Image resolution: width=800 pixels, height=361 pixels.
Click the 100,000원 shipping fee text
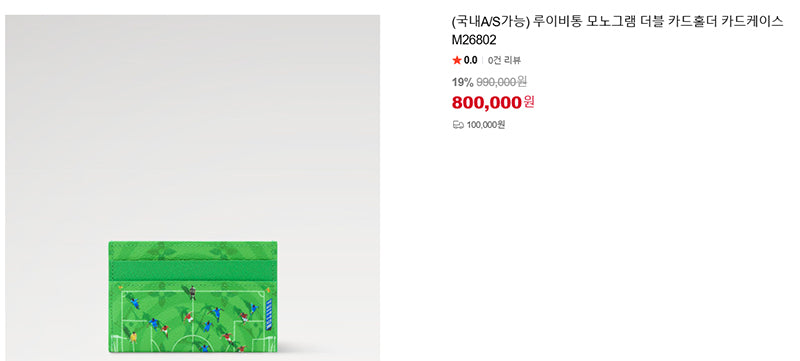(x=485, y=124)
